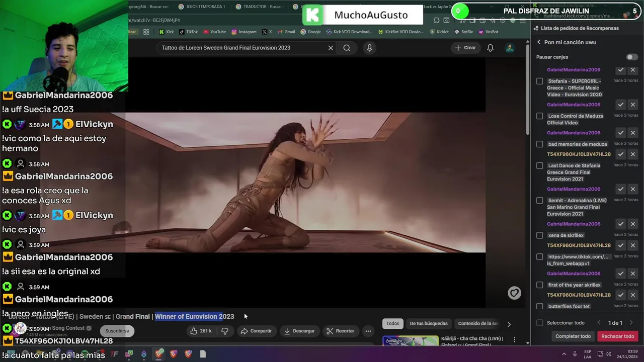Screen dimensions: 644x362
Task: Dislike the Loreen video
Action: [225, 331]
